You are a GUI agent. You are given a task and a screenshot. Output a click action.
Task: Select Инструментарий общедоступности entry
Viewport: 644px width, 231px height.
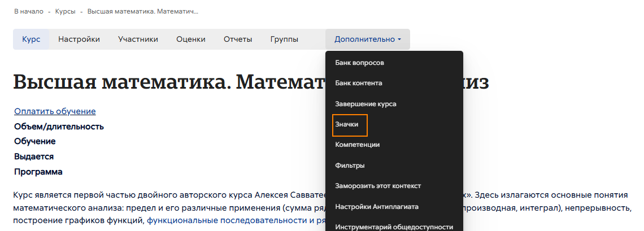pos(394,226)
